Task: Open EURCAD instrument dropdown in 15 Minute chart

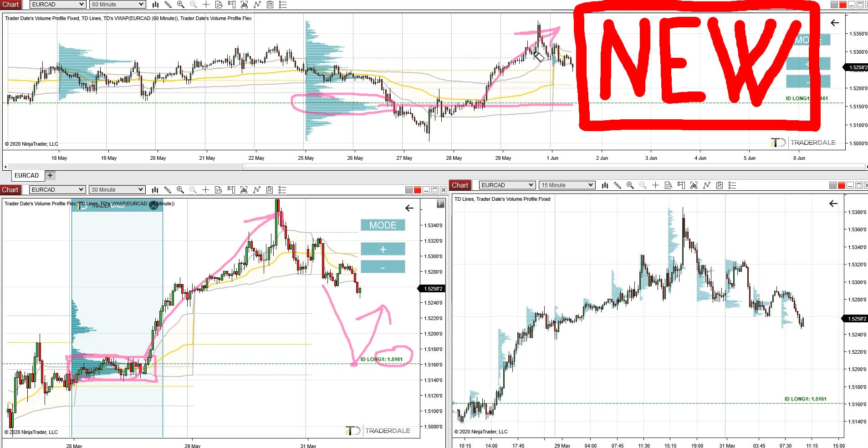Action: tap(507, 185)
